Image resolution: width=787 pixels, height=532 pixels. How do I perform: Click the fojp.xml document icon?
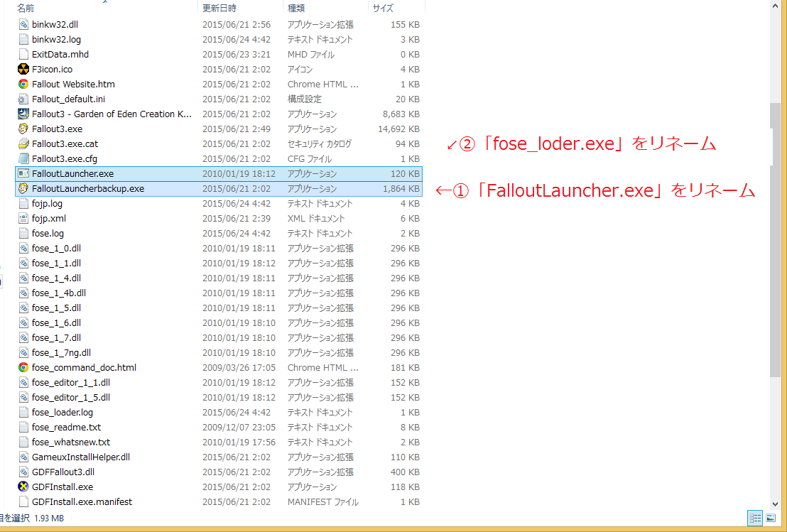[23, 218]
